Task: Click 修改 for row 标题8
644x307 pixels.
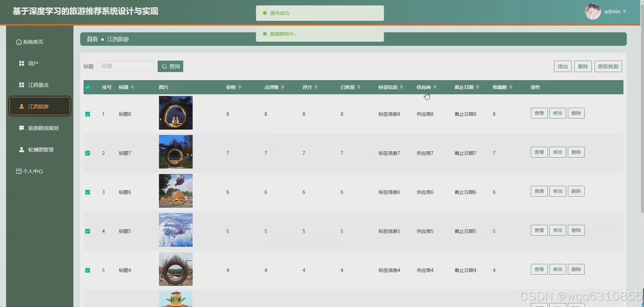Action: [558, 113]
